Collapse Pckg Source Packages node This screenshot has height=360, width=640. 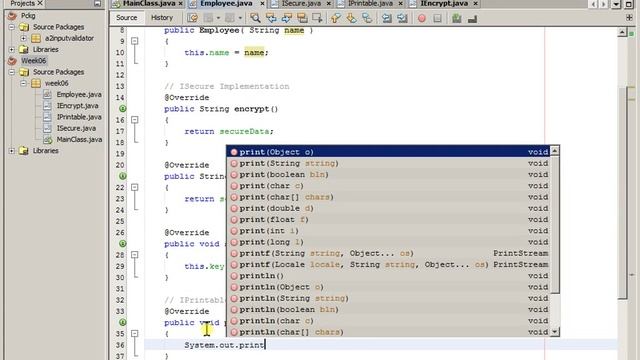12,27
